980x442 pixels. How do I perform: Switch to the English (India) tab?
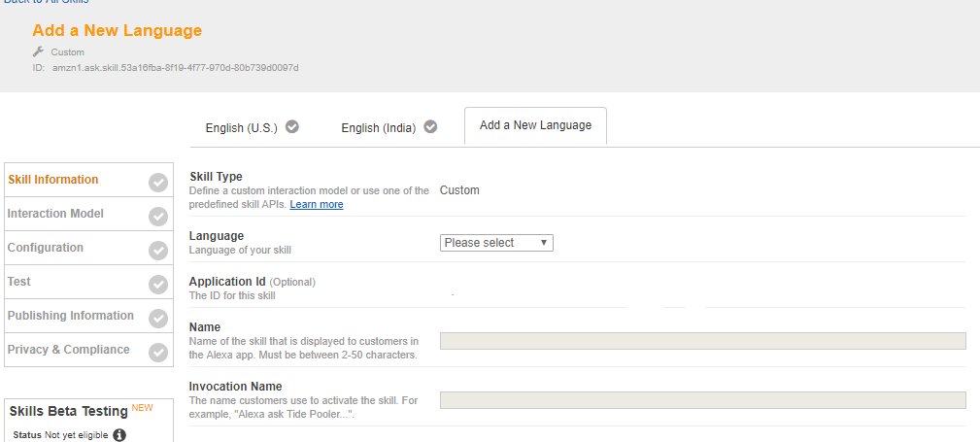click(x=378, y=128)
